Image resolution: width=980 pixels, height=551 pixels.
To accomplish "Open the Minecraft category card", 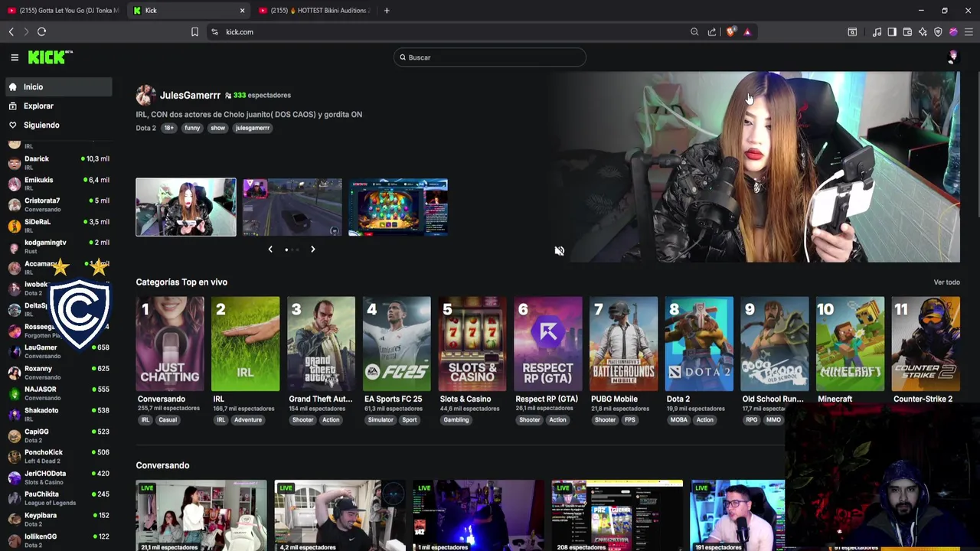I will pos(850,344).
